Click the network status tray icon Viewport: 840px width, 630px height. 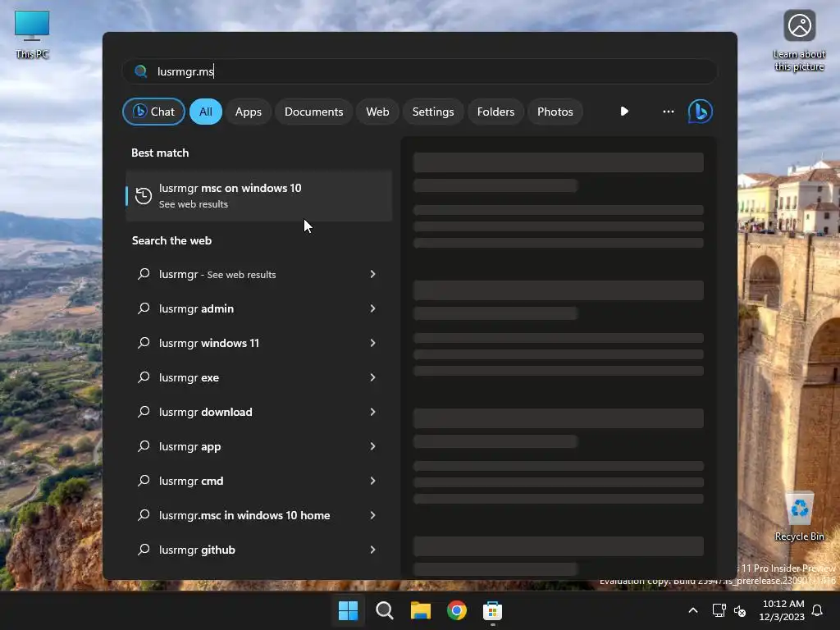tap(719, 610)
